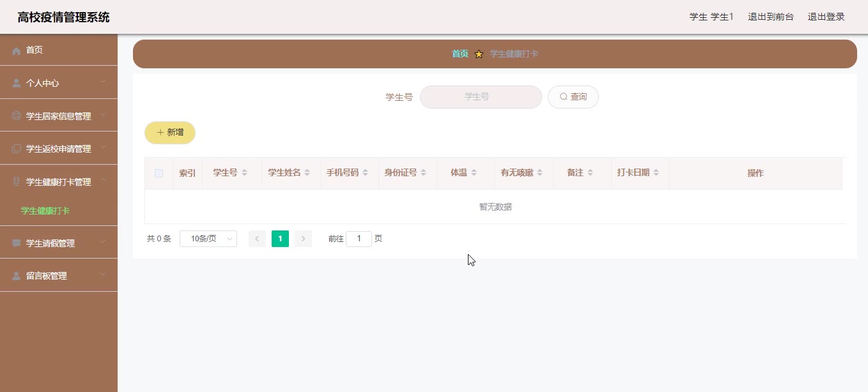This screenshot has height=392, width=868.
Task: Expand the 留言板管理 chevron
Action: [x=102, y=275]
